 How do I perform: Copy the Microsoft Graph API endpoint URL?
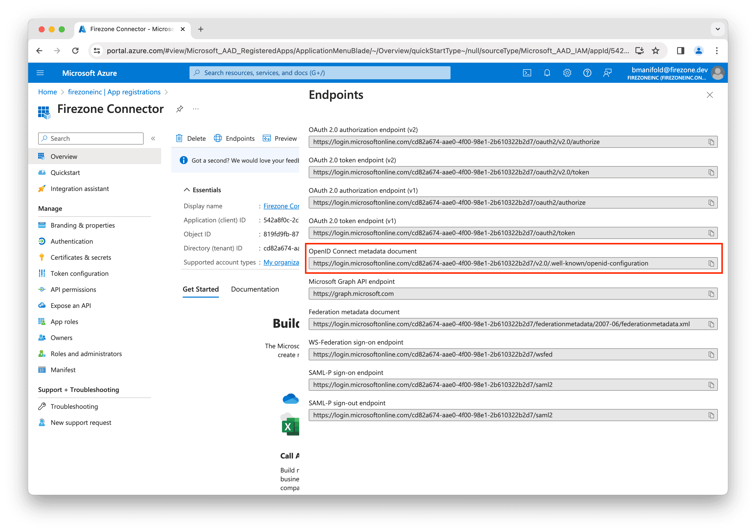pyautogui.click(x=710, y=293)
